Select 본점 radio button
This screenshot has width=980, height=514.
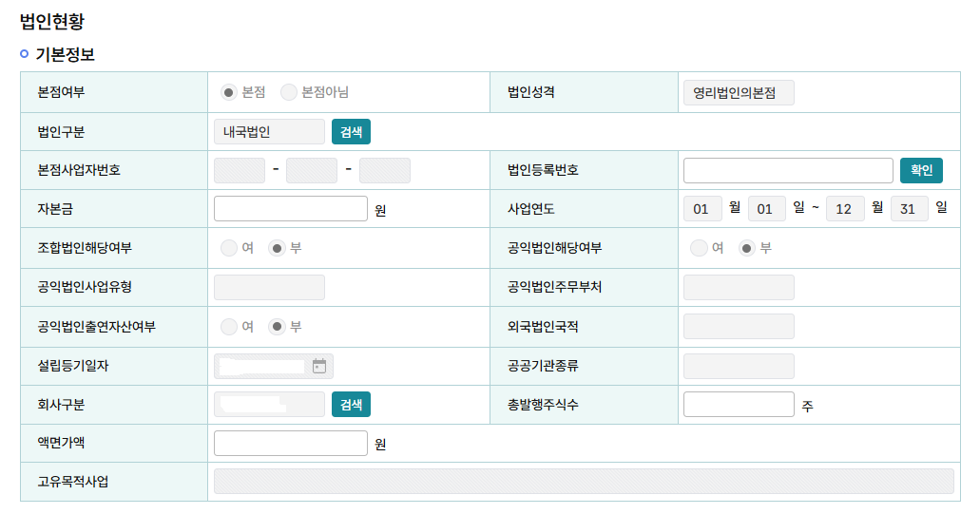[229, 92]
